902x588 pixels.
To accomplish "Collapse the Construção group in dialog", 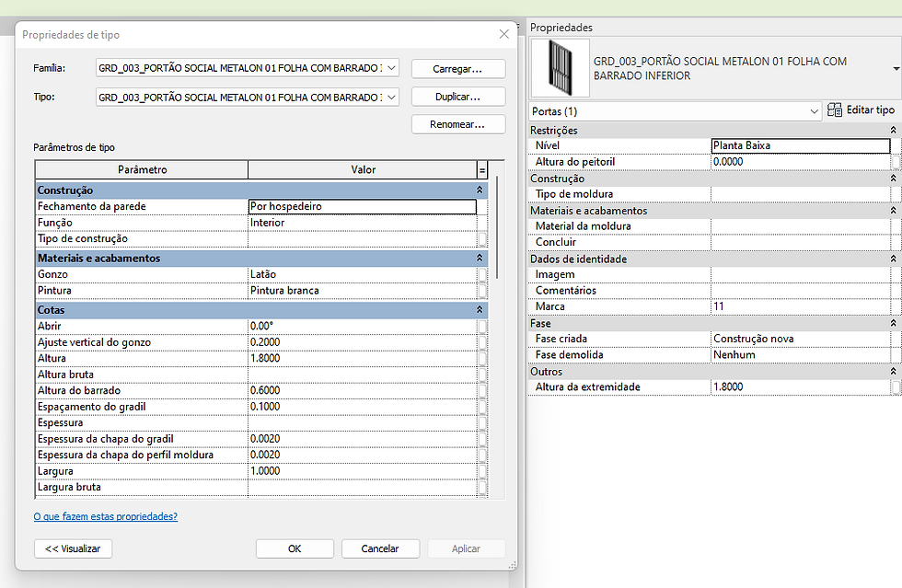I will click(480, 190).
